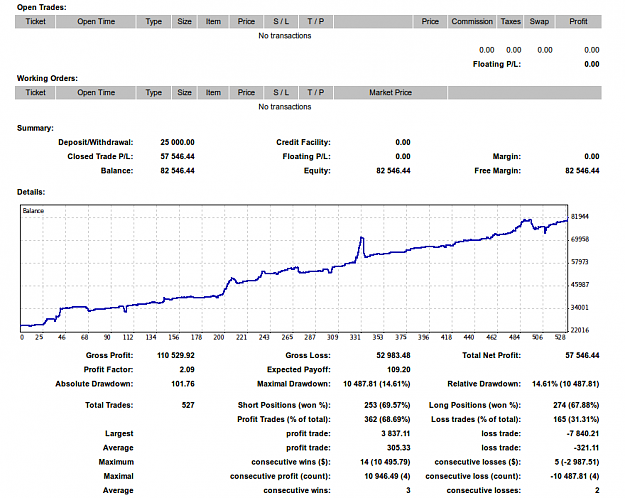The height and width of the screenshot is (498, 625).
Task: Click the Absolute Drawdown label
Action: 94,384
